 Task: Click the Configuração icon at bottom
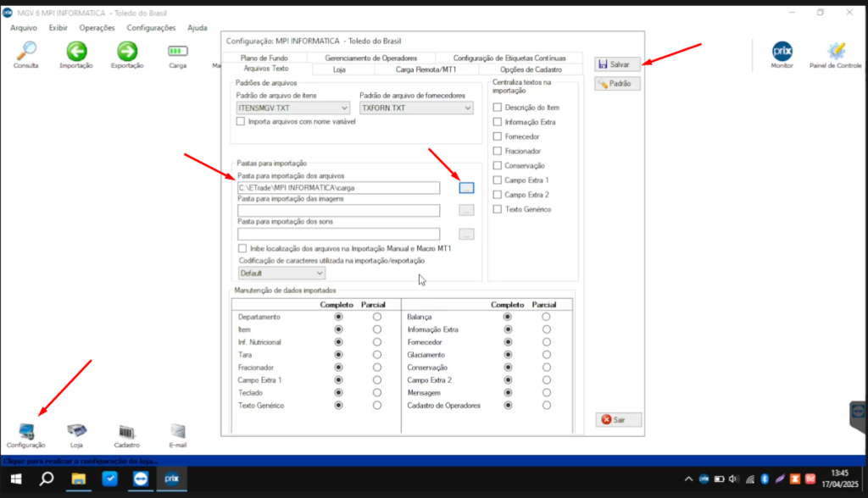coord(26,431)
